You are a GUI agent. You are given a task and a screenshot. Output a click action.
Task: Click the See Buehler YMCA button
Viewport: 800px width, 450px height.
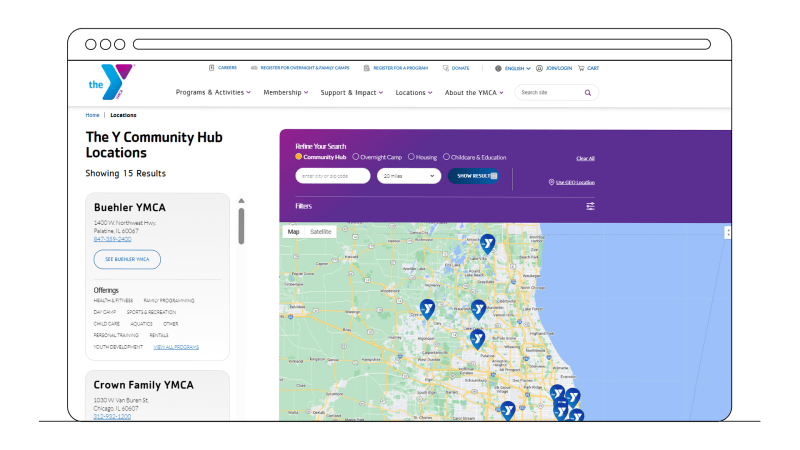click(127, 259)
